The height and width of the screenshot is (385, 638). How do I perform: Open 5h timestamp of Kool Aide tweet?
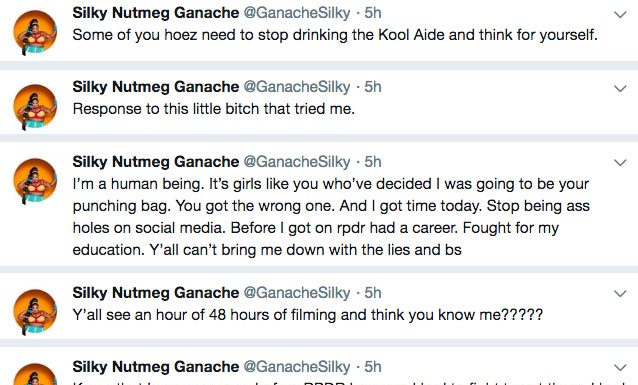pyautogui.click(x=372, y=13)
